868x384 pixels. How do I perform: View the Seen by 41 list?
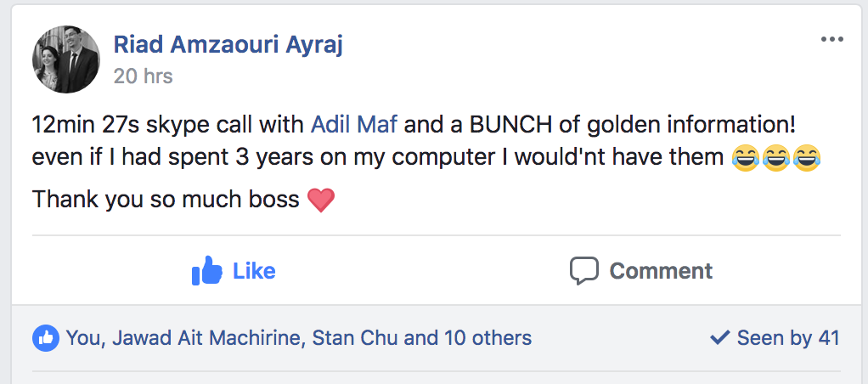[x=787, y=338]
